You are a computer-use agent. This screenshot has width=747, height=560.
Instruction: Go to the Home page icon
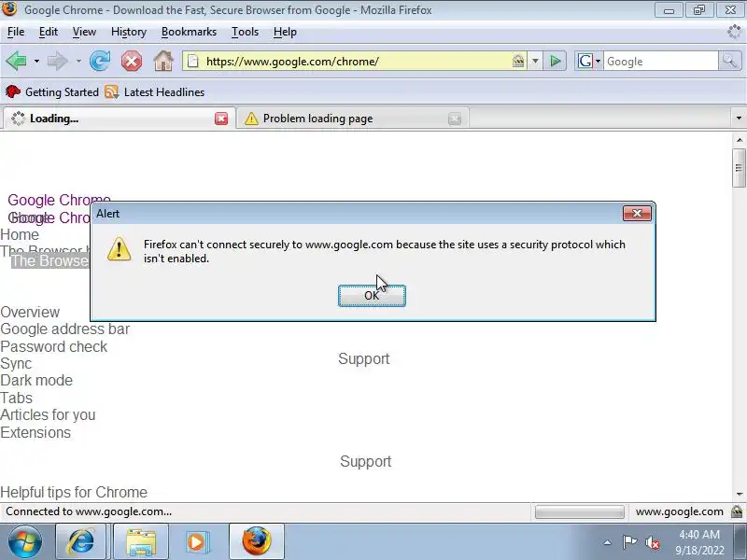pyautogui.click(x=162, y=61)
